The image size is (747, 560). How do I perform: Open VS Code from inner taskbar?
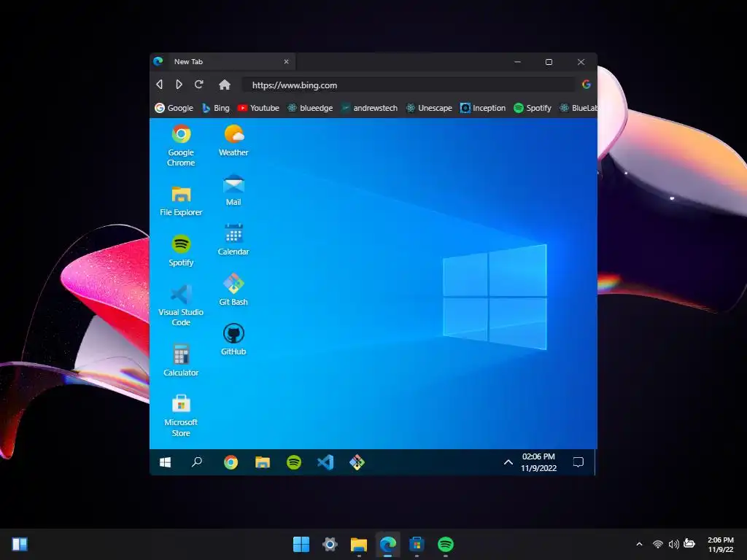[x=325, y=462]
